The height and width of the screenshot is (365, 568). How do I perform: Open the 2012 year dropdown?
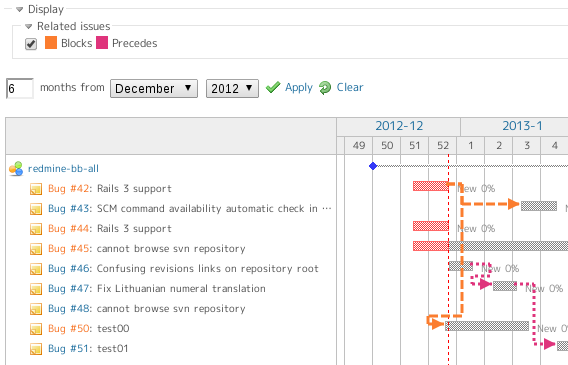[x=232, y=88]
